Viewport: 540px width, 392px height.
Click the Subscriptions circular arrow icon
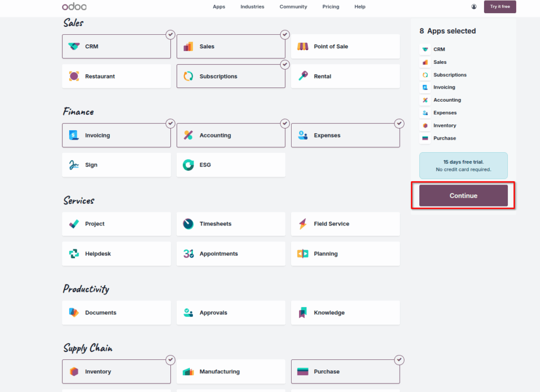pyautogui.click(x=188, y=76)
